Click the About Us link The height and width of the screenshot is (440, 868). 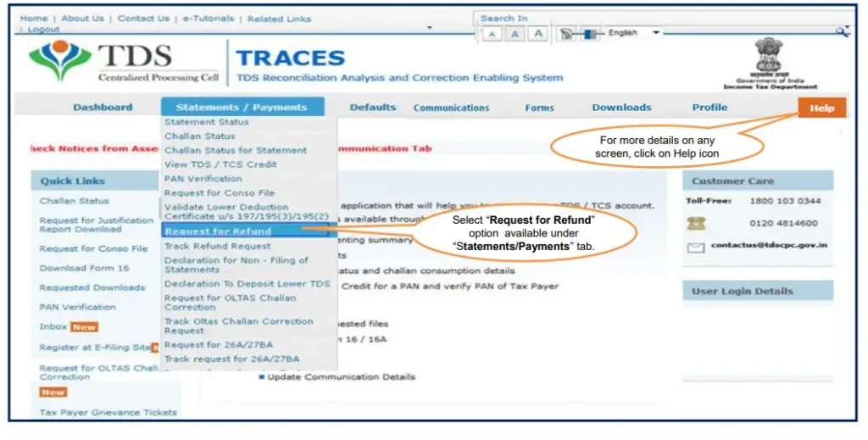(x=82, y=19)
